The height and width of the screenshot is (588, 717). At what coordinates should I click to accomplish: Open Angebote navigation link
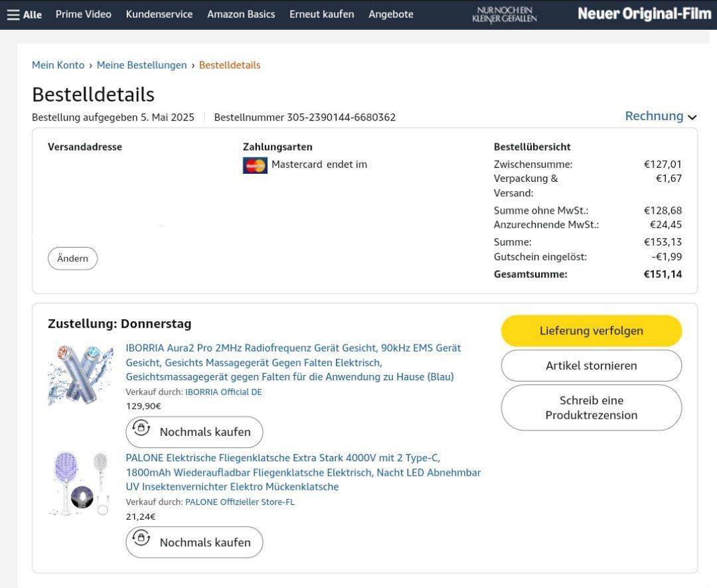[x=390, y=14]
